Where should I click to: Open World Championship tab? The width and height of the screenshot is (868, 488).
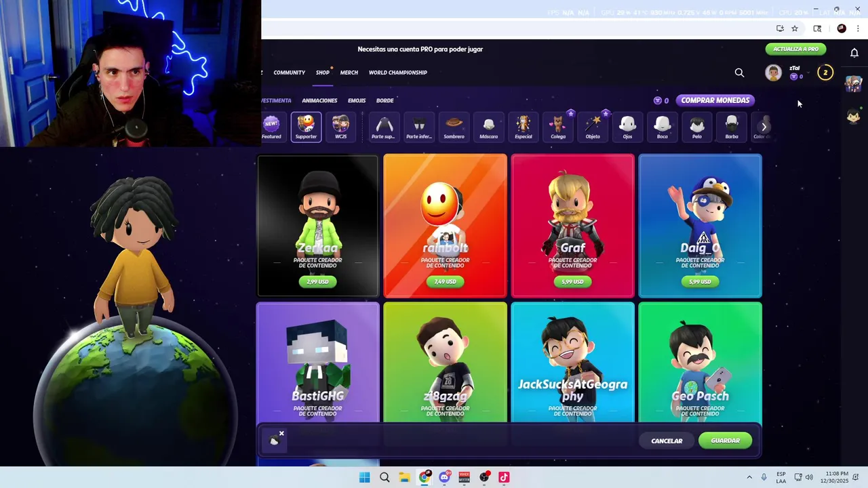pos(398,73)
